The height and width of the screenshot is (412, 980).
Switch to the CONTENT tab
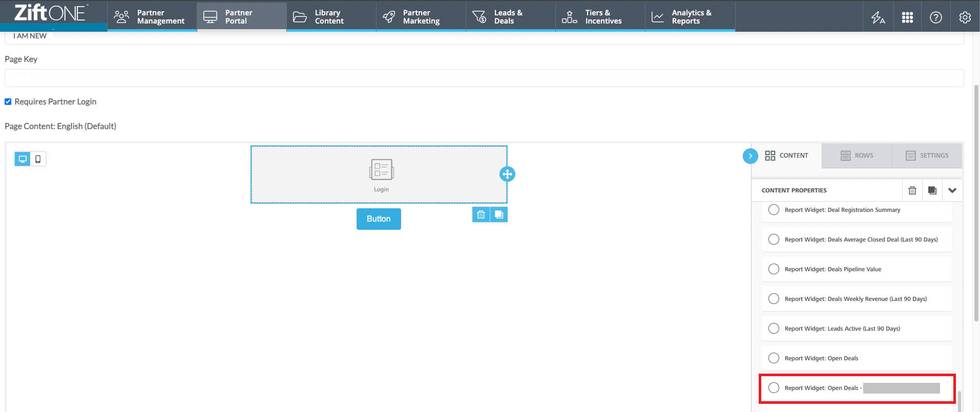pos(786,156)
